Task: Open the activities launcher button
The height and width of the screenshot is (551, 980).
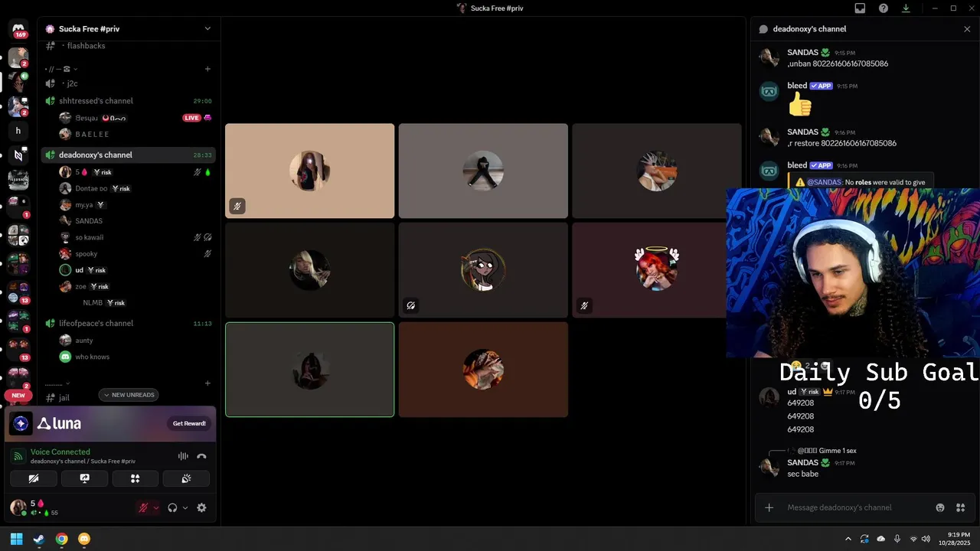Action: point(136,479)
